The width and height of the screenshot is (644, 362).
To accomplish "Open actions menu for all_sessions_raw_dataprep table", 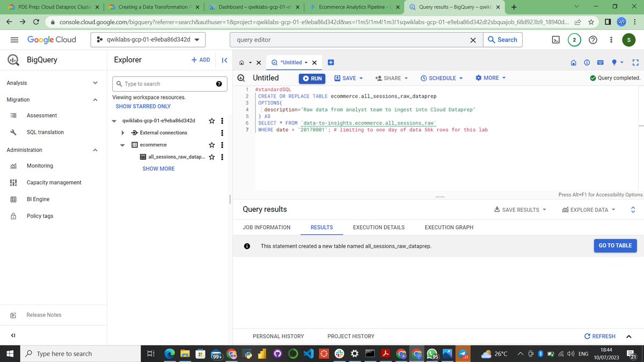I will (222, 157).
